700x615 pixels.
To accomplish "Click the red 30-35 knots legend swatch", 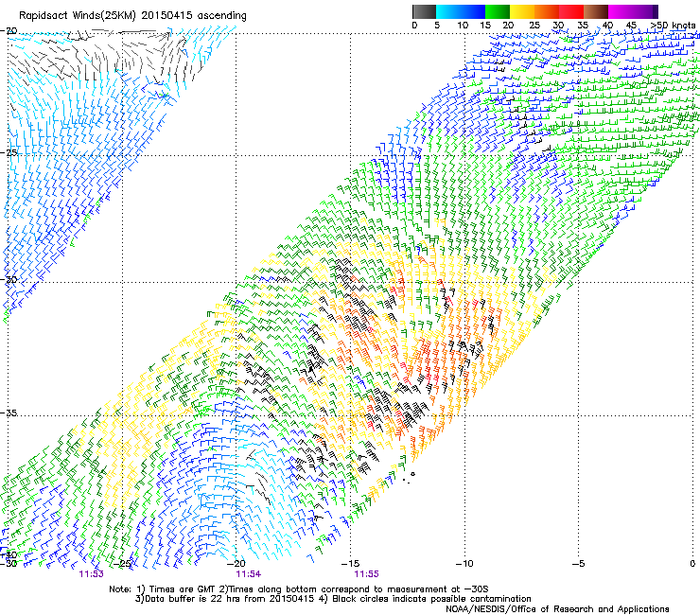I will click(x=571, y=11).
